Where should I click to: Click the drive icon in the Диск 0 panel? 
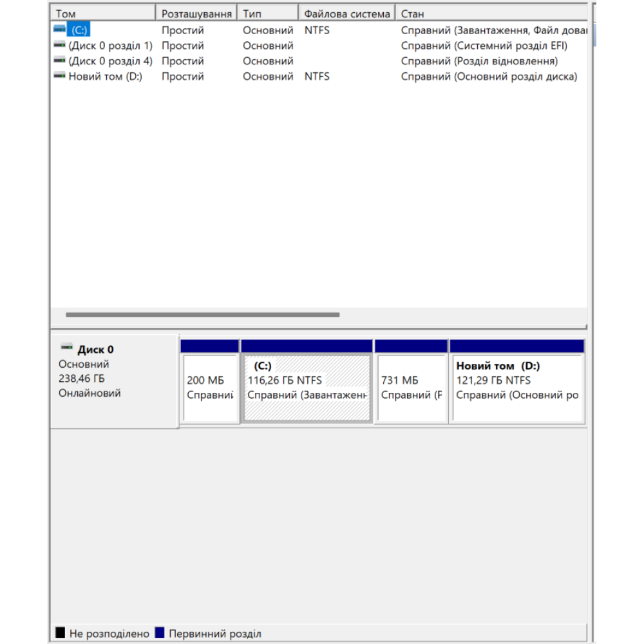point(65,346)
